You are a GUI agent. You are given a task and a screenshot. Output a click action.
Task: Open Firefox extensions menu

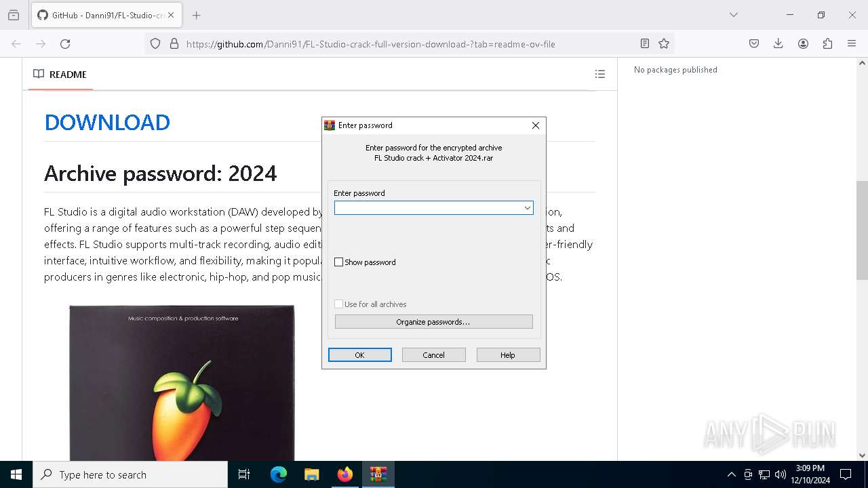tap(827, 44)
